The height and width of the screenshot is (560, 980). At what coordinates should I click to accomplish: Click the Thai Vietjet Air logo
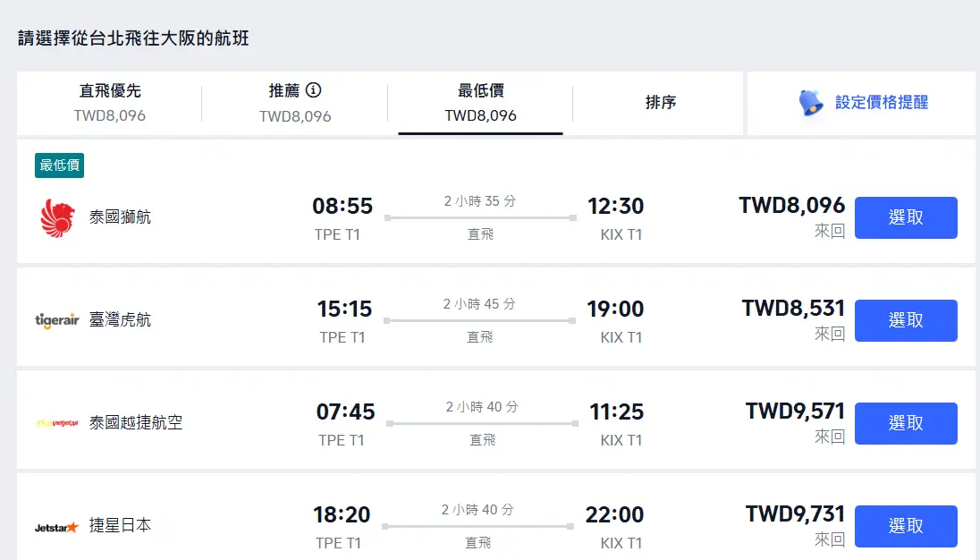57,423
